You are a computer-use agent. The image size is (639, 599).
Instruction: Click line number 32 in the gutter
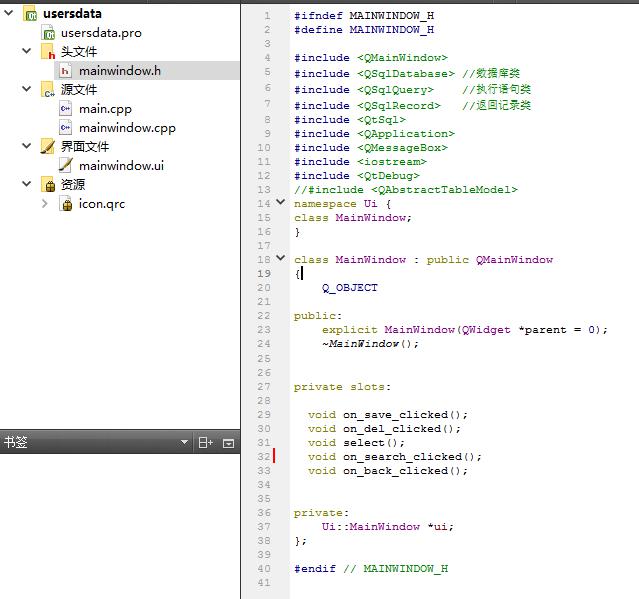pos(264,456)
